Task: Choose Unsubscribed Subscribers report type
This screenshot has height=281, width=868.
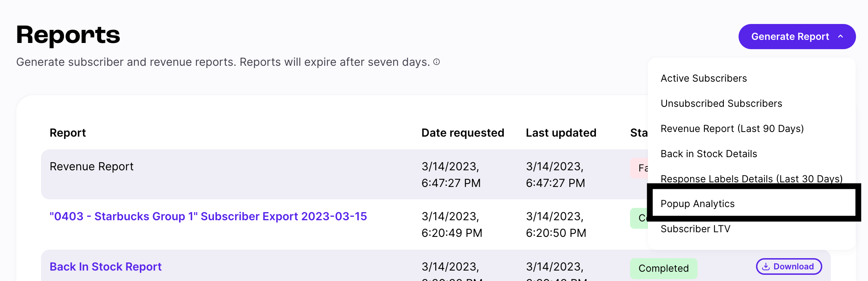Action: 722,103
